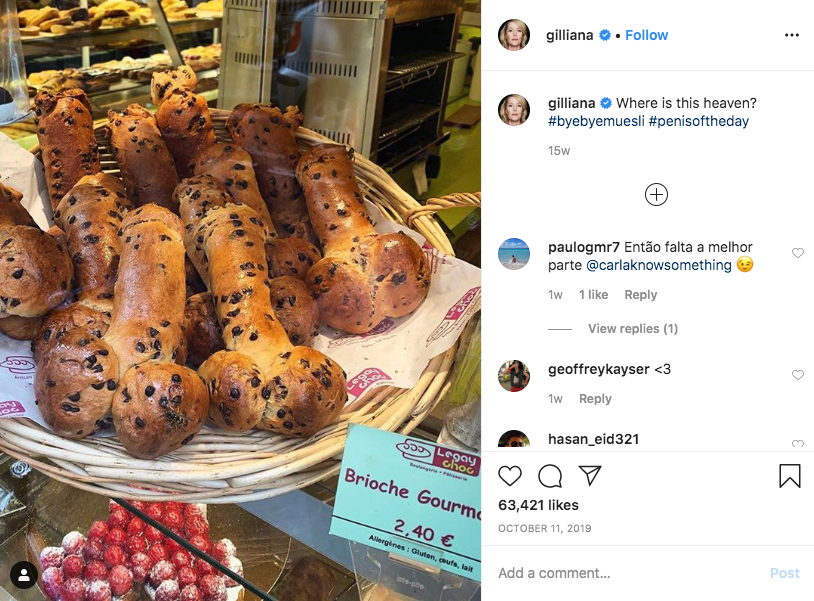Open the three-dots more options menu
Screen dimensions: 814x601
[x=792, y=35]
